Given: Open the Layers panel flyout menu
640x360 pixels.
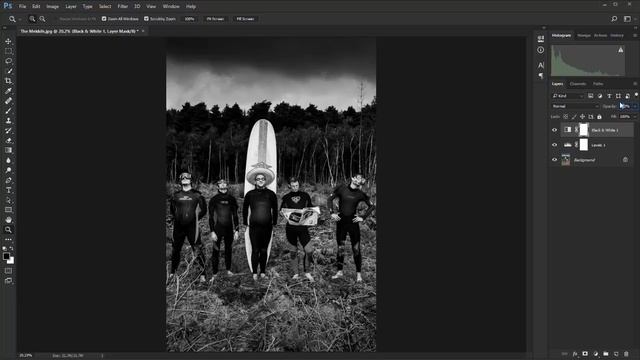Looking at the screenshot, I should [x=635, y=84].
